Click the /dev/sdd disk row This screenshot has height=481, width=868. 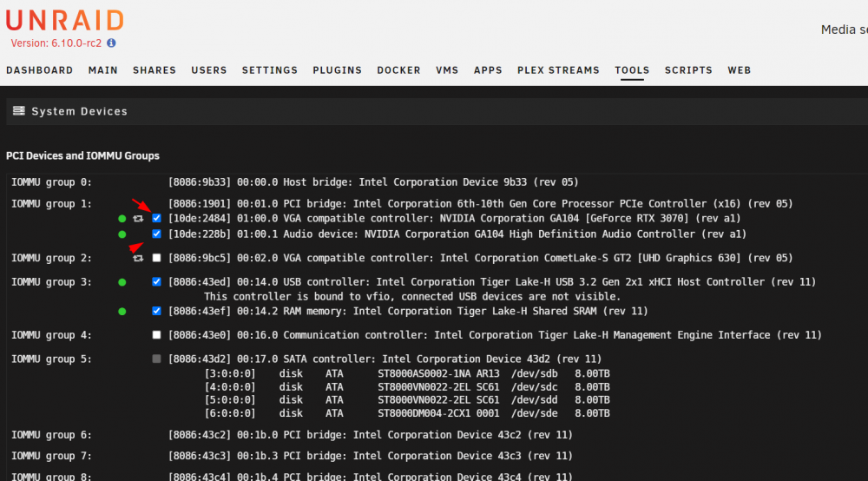(407, 399)
